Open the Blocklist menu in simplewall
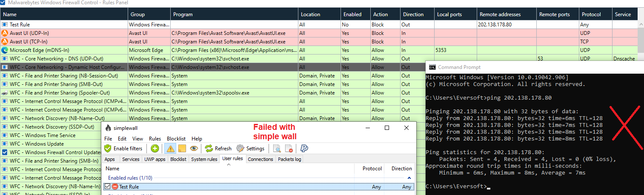 176,139
